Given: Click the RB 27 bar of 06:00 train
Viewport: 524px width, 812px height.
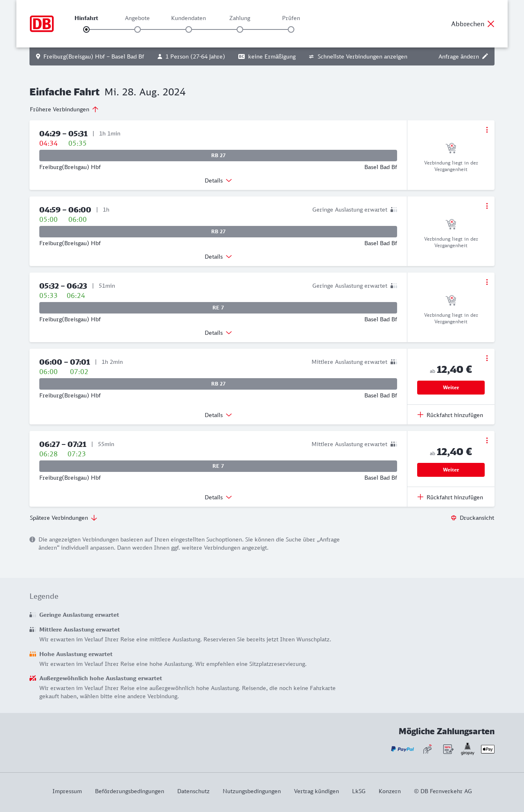Looking at the screenshot, I should 218,384.
